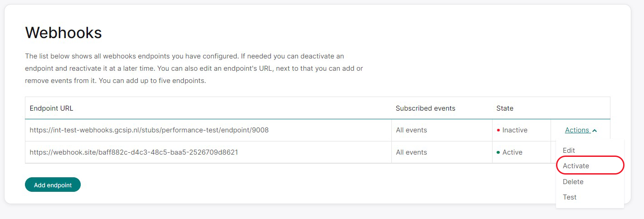Click the Inactive state label

tap(515, 130)
